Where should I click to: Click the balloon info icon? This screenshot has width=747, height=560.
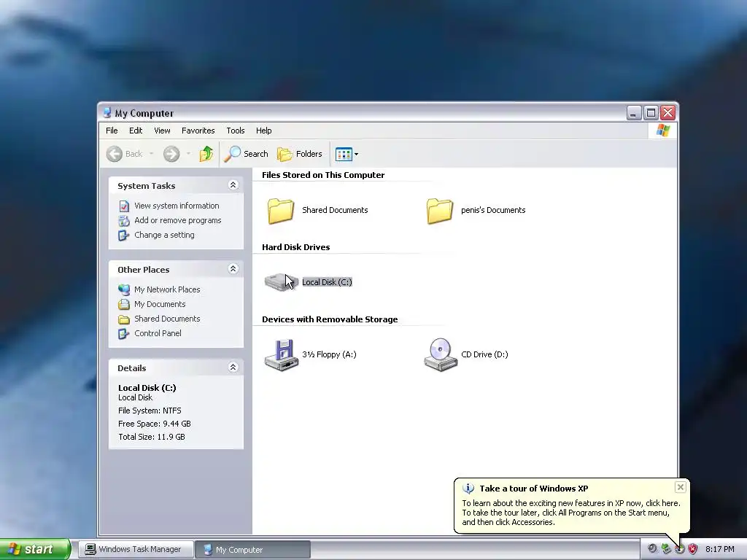pyautogui.click(x=468, y=488)
